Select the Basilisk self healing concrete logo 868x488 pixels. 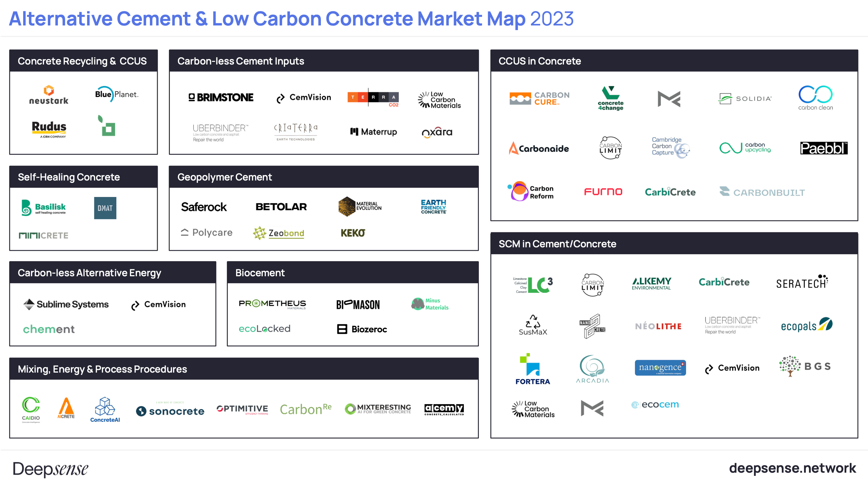[43, 208]
